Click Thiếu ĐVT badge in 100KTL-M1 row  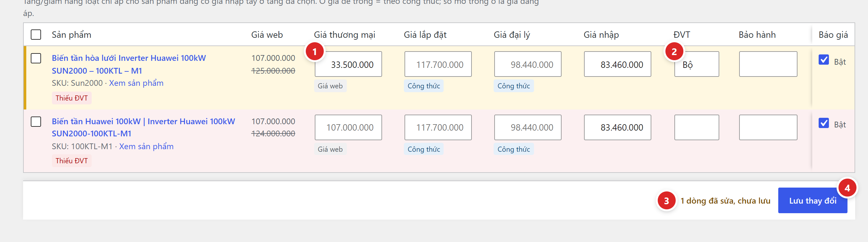pos(71,161)
